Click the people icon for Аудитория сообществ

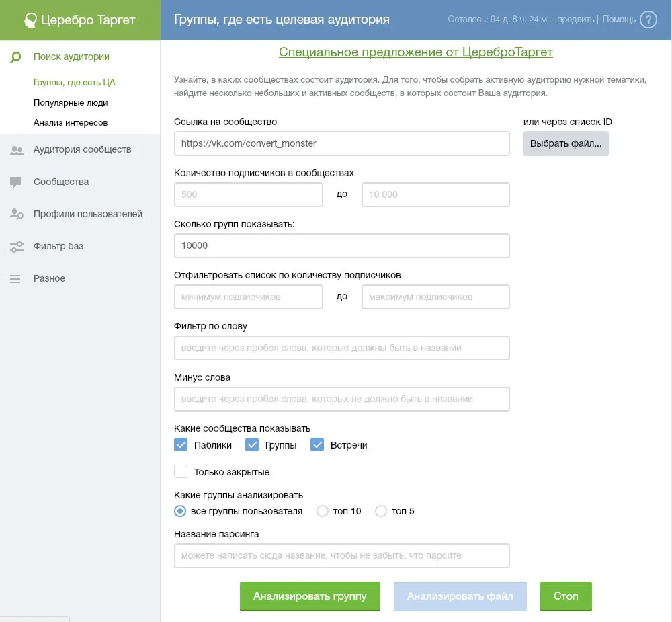16,150
